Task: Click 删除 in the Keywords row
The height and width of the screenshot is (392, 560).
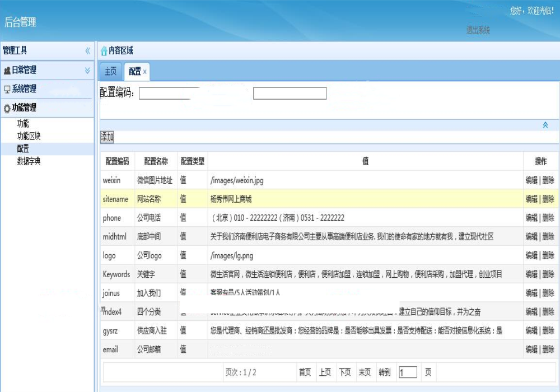Action: pos(548,274)
